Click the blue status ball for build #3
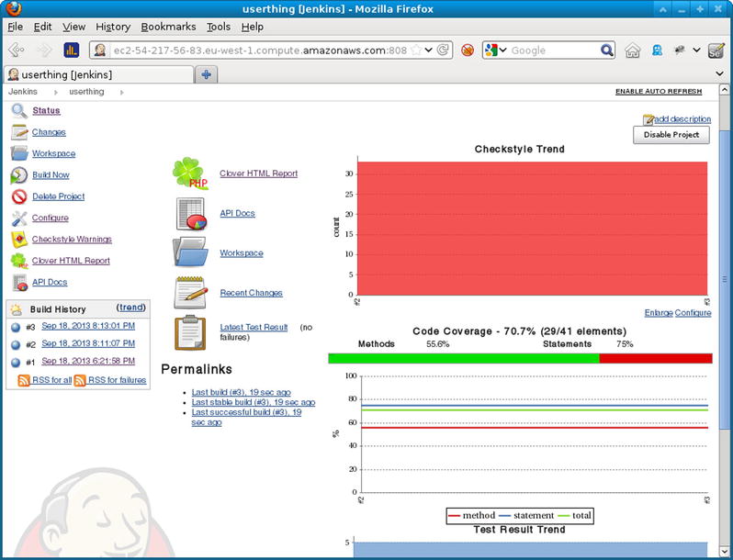 [16, 327]
